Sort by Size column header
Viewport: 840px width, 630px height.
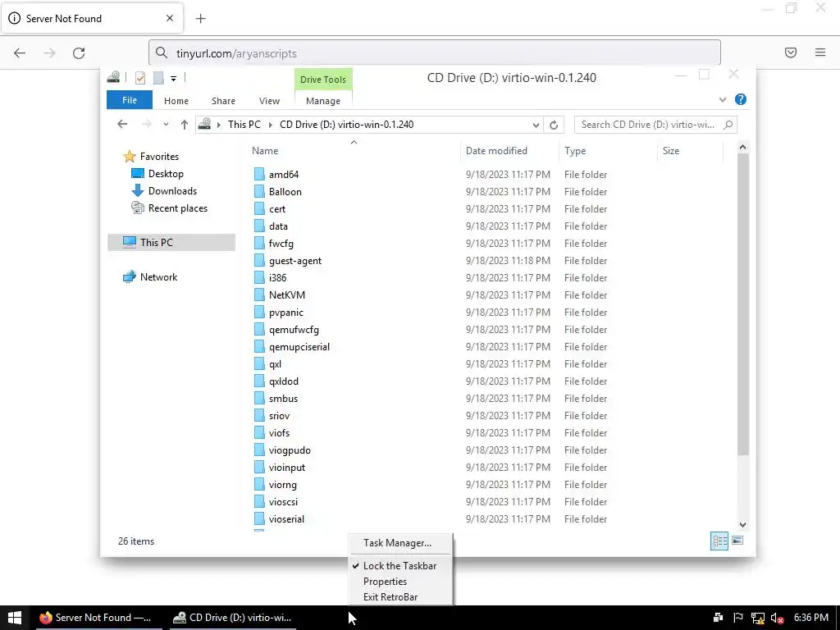coord(671,151)
